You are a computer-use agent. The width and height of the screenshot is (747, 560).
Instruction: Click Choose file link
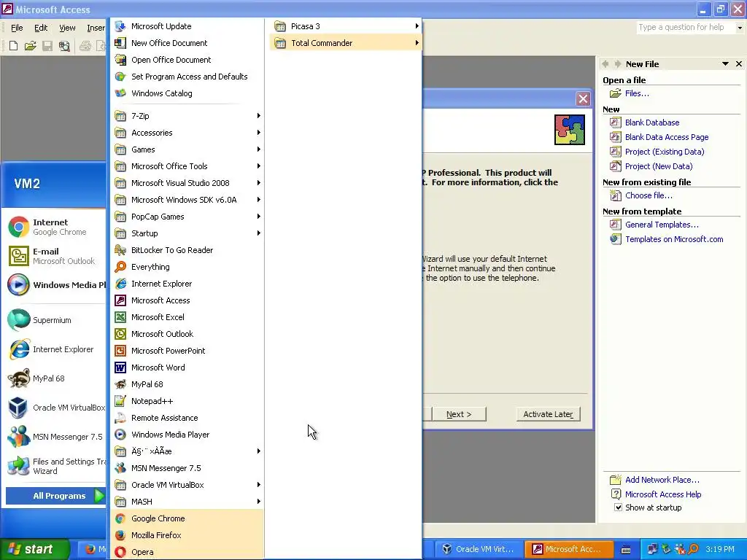(649, 195)
